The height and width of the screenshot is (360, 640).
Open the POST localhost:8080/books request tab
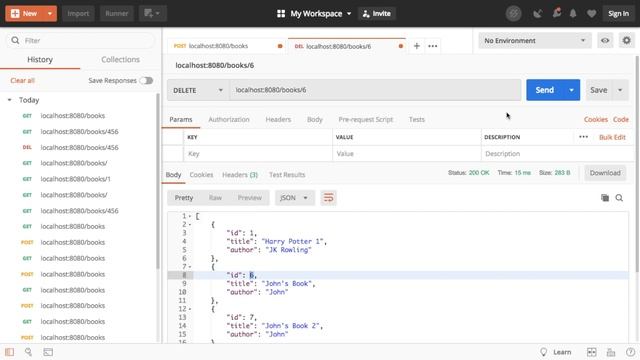(227, 46)
